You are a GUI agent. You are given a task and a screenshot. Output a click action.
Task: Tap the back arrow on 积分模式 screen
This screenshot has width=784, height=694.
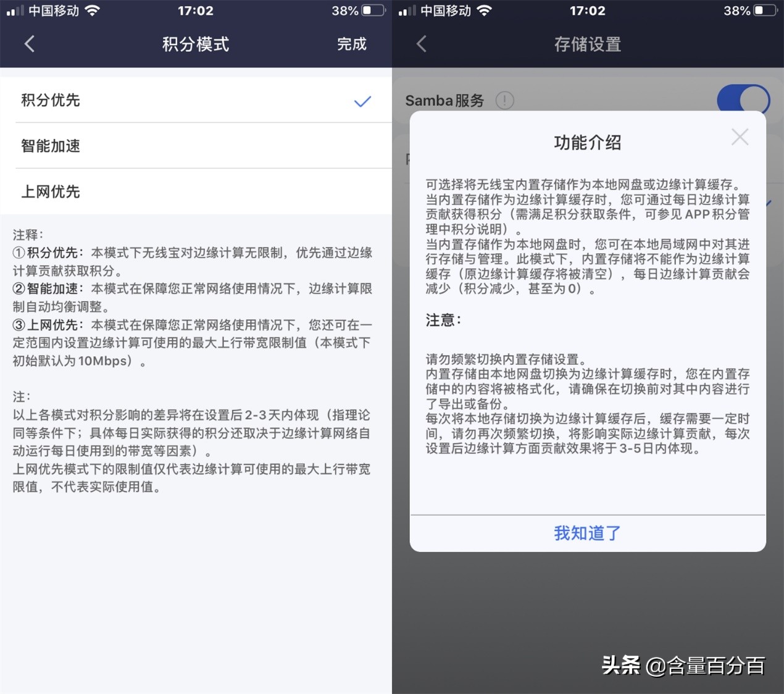29,44
